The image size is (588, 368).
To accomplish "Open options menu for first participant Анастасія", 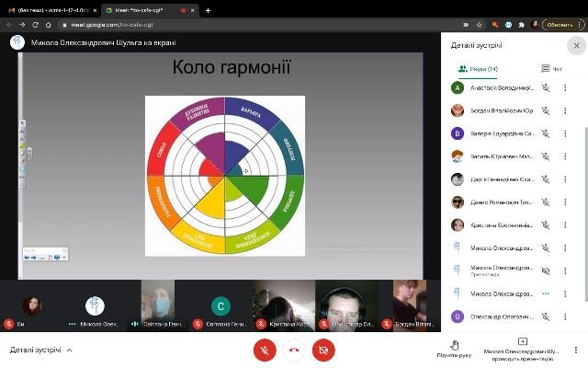I will click(565, 88).
